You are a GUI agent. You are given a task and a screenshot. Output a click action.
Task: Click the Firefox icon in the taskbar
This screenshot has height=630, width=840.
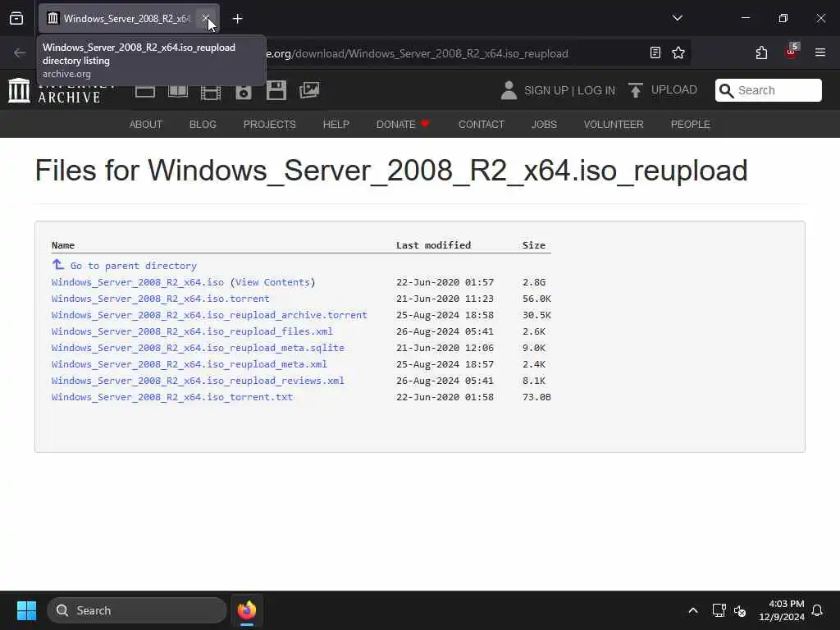(x=246, y=610)
